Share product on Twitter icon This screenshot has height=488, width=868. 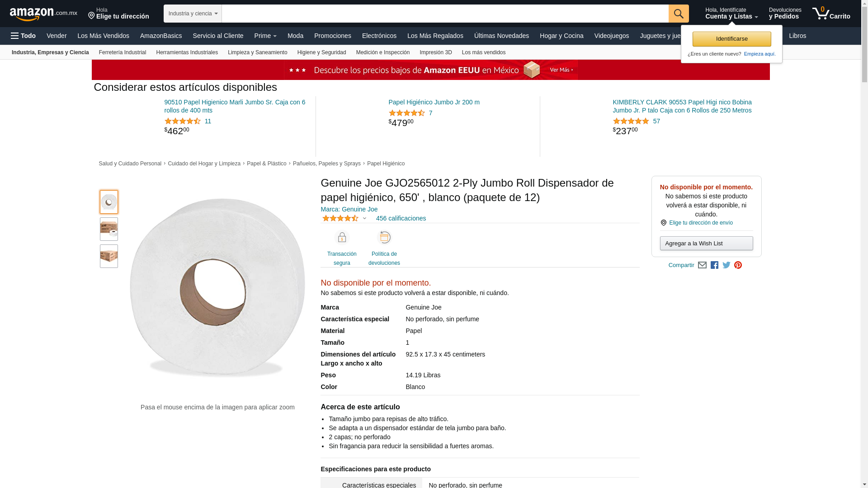(726, 265)
